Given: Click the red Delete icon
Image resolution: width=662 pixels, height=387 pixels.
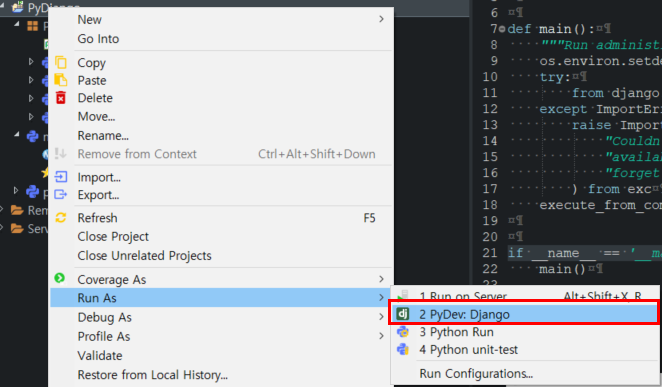Looking at the screenshot, I should click(x=61, y=97).
